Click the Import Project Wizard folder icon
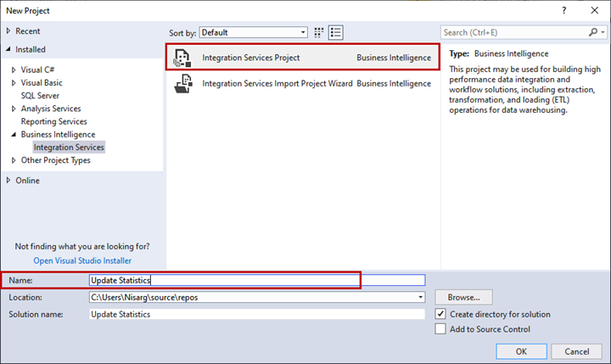This screenshot has width=611, height=364. click(183, 83)
